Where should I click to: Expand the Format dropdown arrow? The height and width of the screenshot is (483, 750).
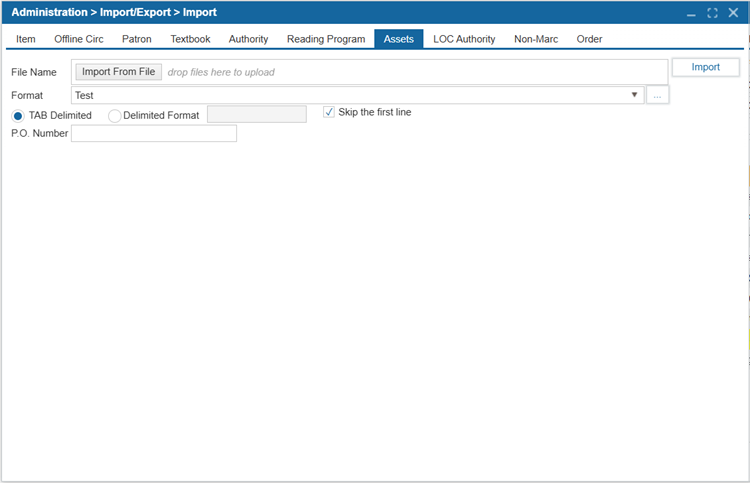(x=635, y=95)
